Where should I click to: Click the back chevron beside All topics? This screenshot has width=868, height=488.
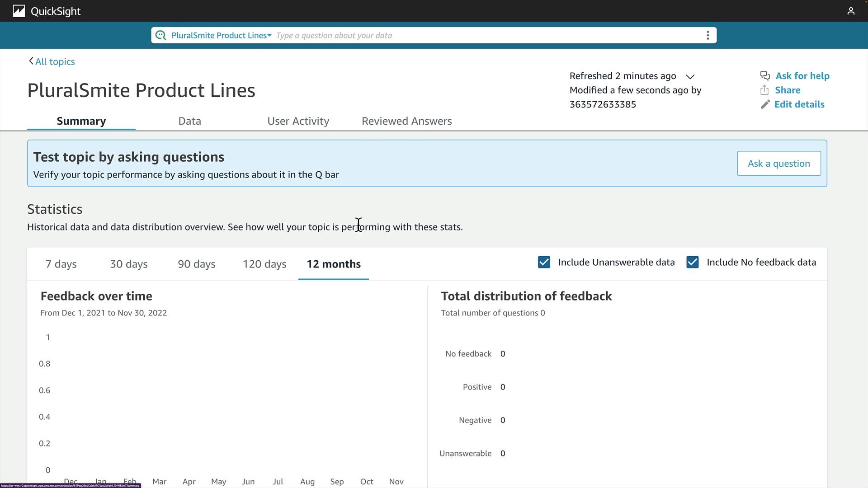[x=31, y=61]
